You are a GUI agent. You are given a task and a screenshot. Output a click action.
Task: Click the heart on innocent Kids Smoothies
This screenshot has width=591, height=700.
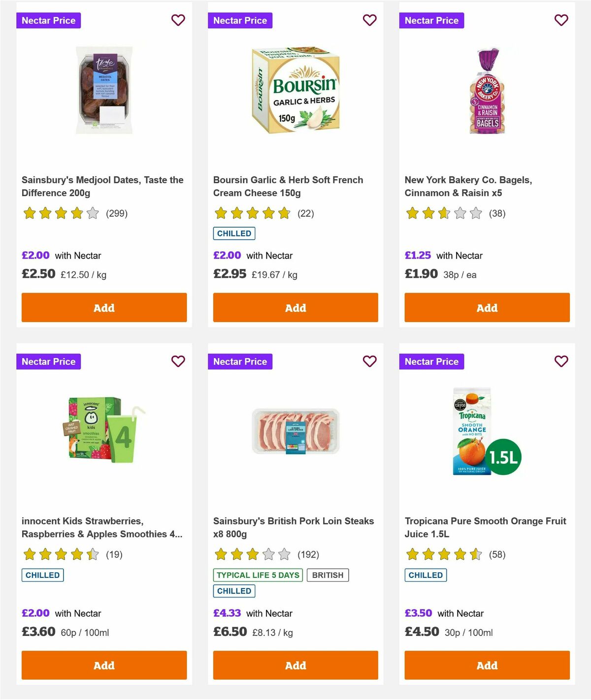[178, 361]
